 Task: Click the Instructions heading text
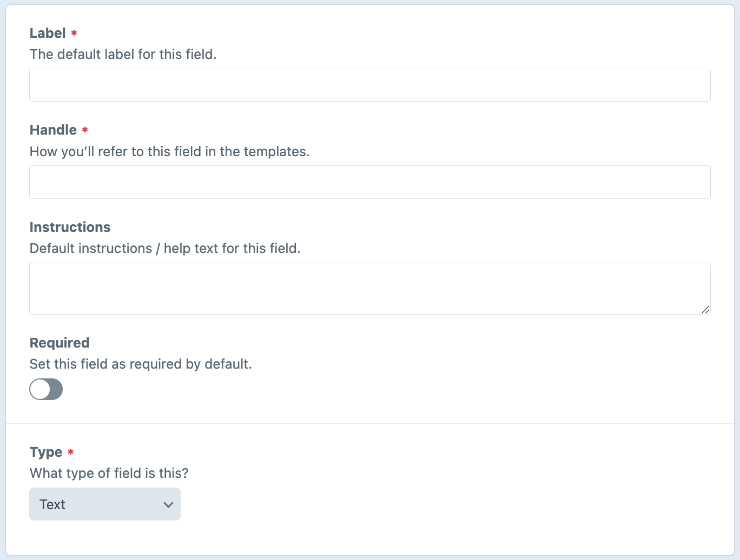coord(70,227)
